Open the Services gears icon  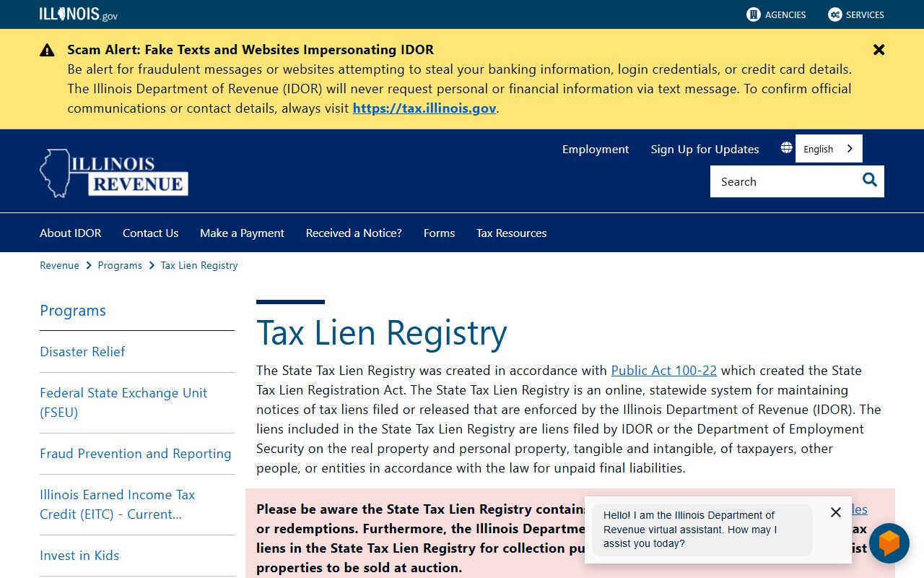point(835,14)
